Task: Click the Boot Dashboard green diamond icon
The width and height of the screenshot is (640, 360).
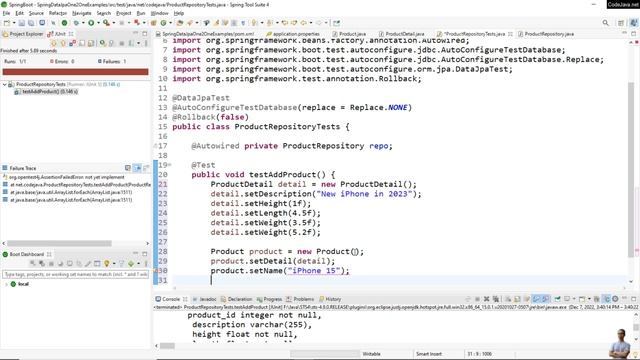Action: coord(131,264)
